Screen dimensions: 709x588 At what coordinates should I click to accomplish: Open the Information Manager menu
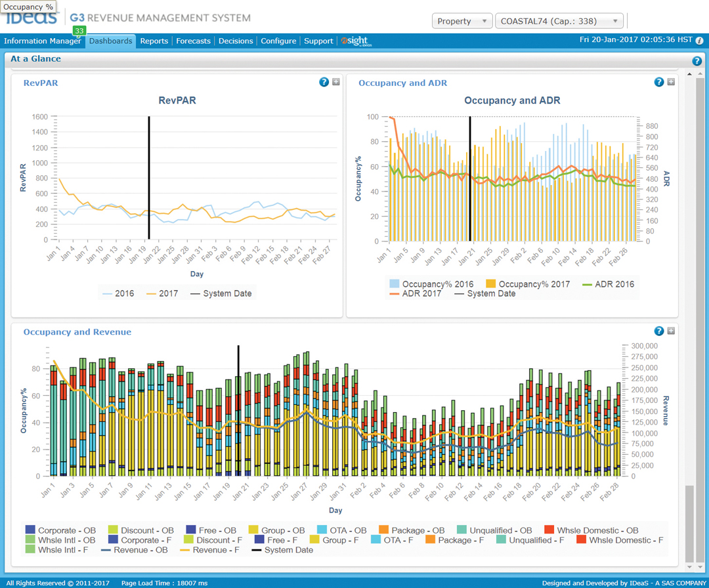coord(43,41)
